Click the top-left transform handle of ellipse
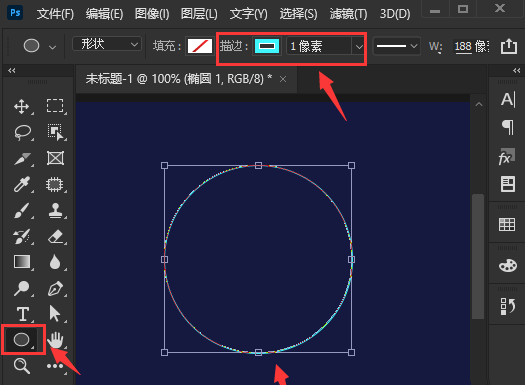This screenshot has height=385, width=525. coord(164,165)
